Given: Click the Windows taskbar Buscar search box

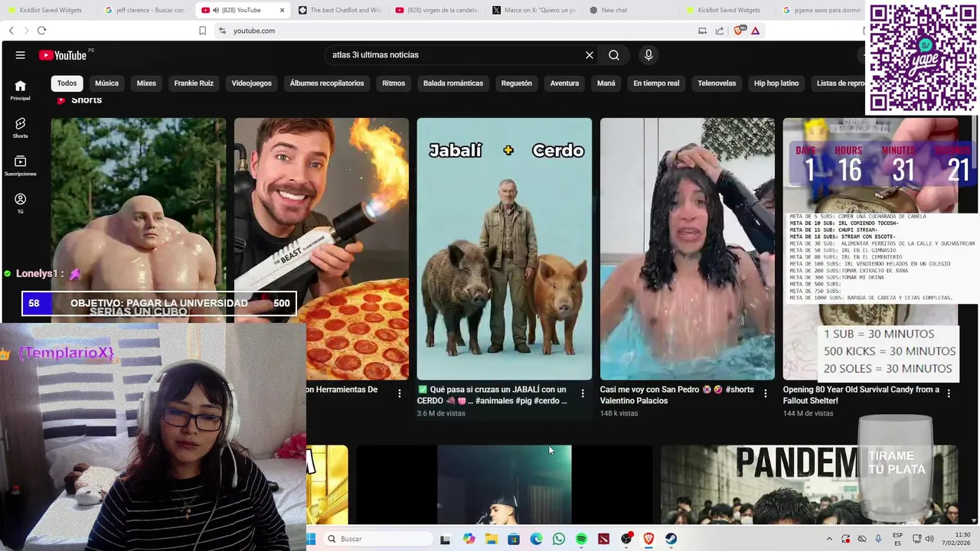Looking at the screenshot, I should click(x=377, y=539).
